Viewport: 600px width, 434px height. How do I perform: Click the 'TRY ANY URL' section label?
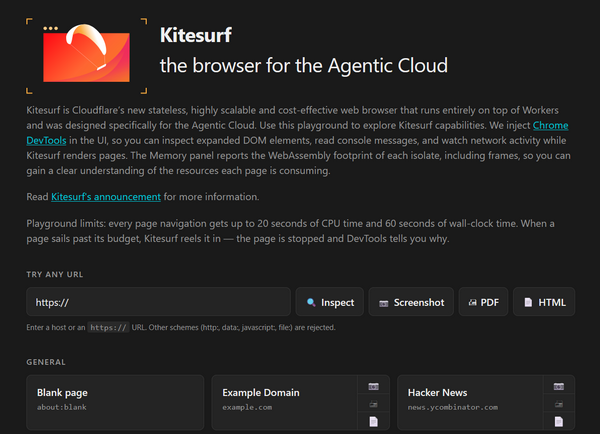(x=55, y=274)
